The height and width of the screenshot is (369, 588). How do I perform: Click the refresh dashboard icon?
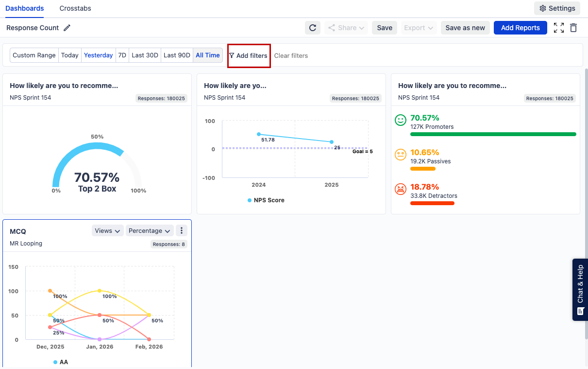[x=313, y=28]
